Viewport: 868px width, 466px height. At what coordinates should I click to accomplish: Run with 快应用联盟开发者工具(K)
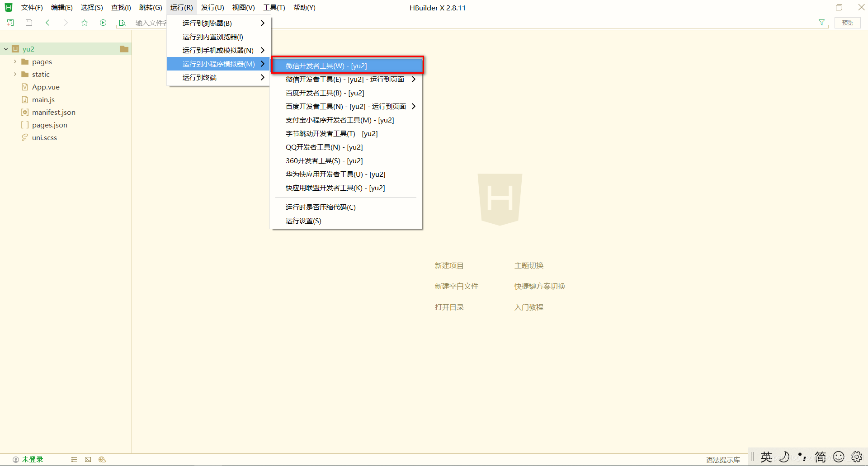[347, 188]
